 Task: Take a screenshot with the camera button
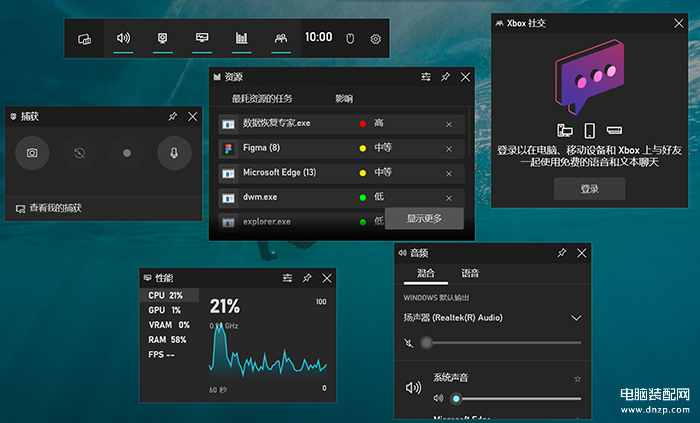tap(32, 153)
